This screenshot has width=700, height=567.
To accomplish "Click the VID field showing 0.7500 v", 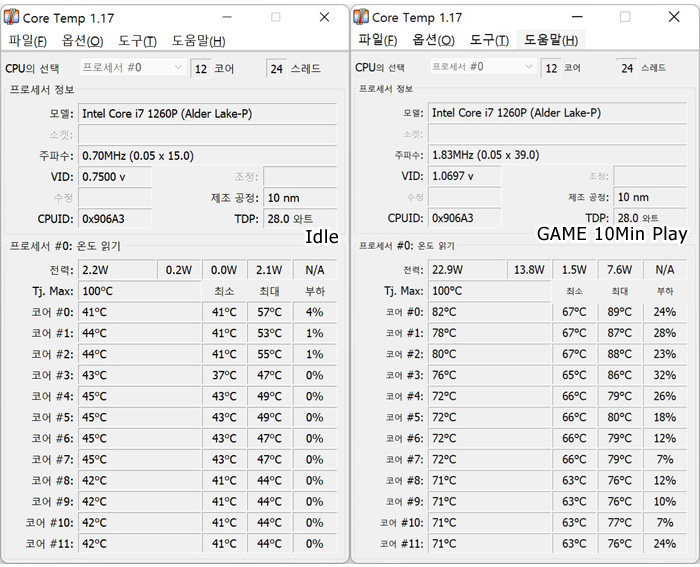I will click(x=114, y=176).
